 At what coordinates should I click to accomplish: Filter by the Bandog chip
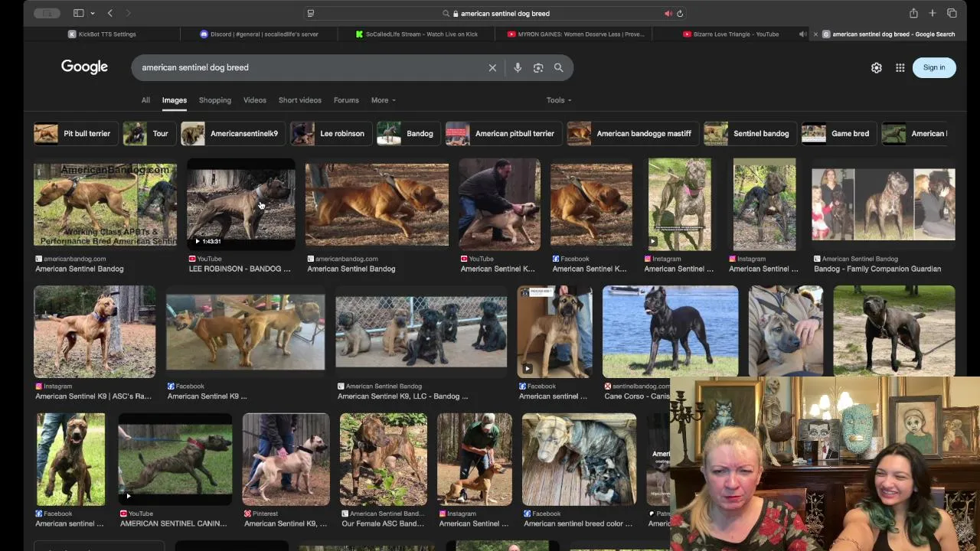pos(408,133)
